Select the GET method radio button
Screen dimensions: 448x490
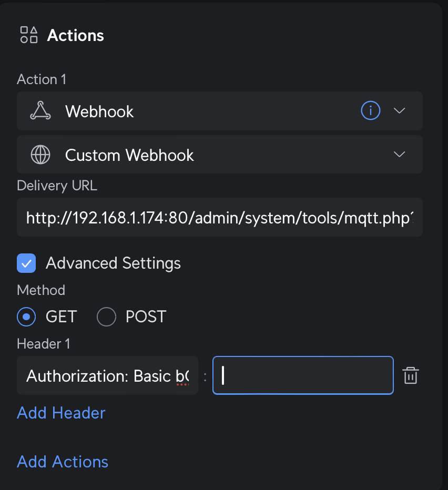pyautogui.click(x=26, y=317)
